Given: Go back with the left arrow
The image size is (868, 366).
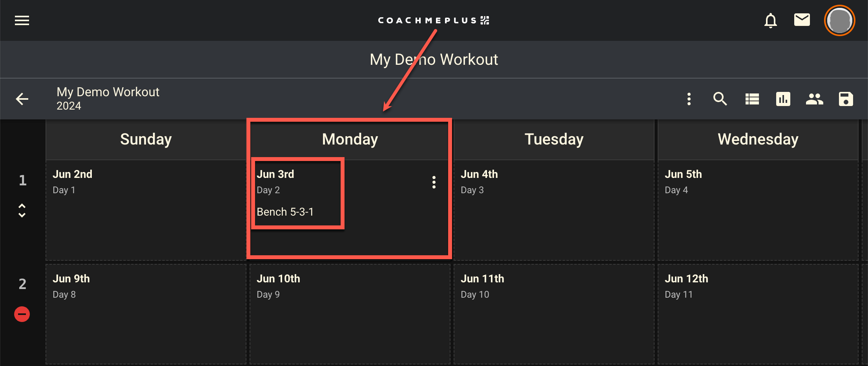Looking at the screenshot, I should click(x=22, y=99).
